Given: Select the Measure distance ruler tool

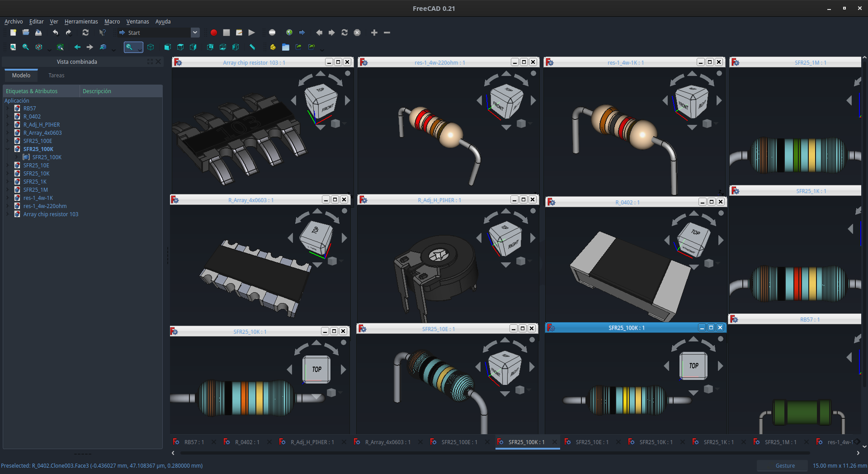Looking at the screenshot, I should click(x=252, y=47).
